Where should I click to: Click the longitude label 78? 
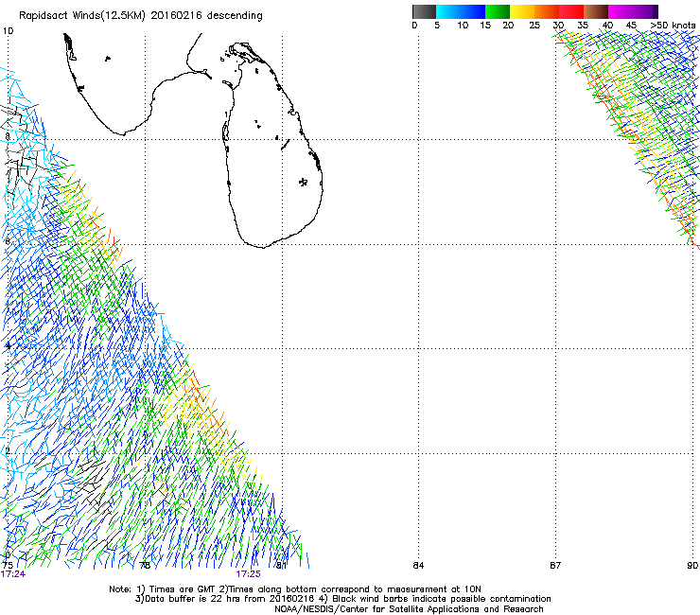145,566
